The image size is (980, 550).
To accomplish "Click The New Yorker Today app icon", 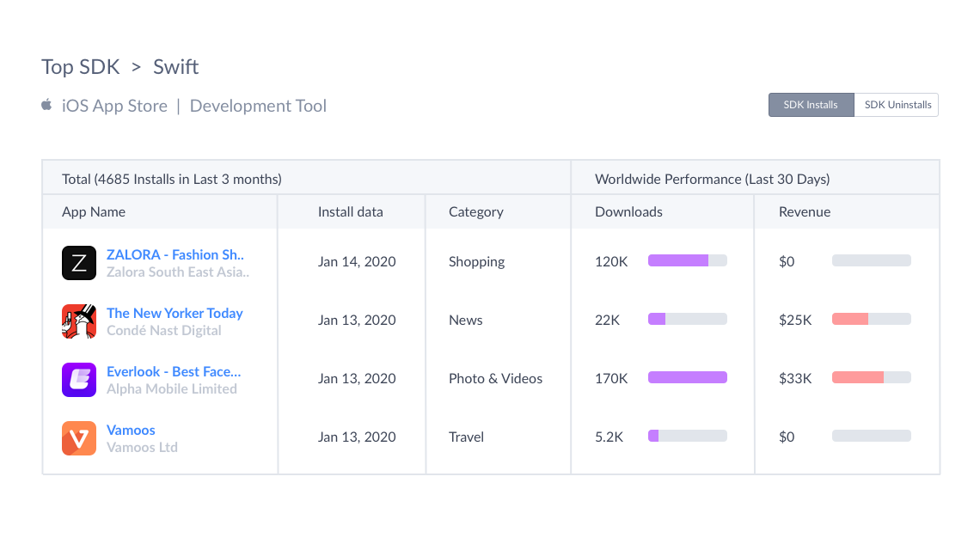I will tap(79, 321).
